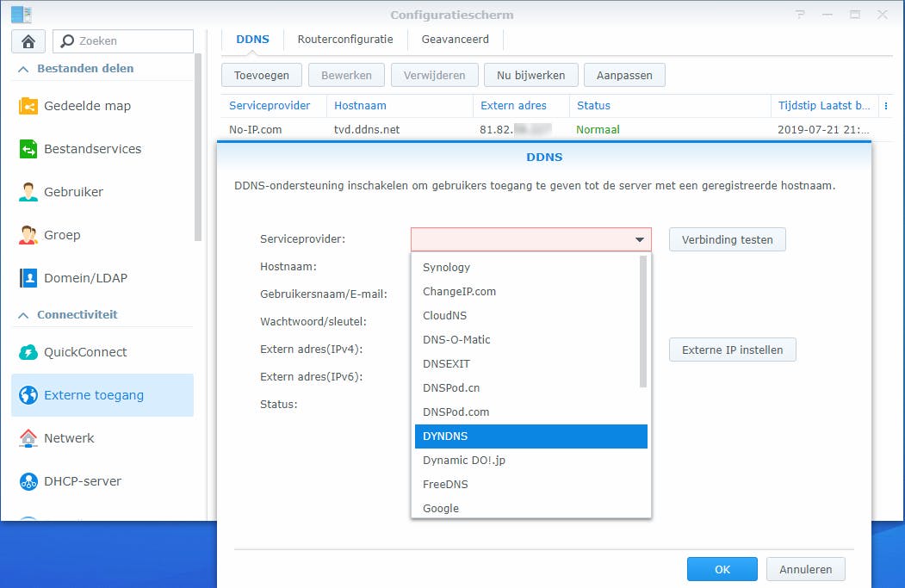Sort by Status column header
The image size is (905, 588).
(x=670, y=106)
